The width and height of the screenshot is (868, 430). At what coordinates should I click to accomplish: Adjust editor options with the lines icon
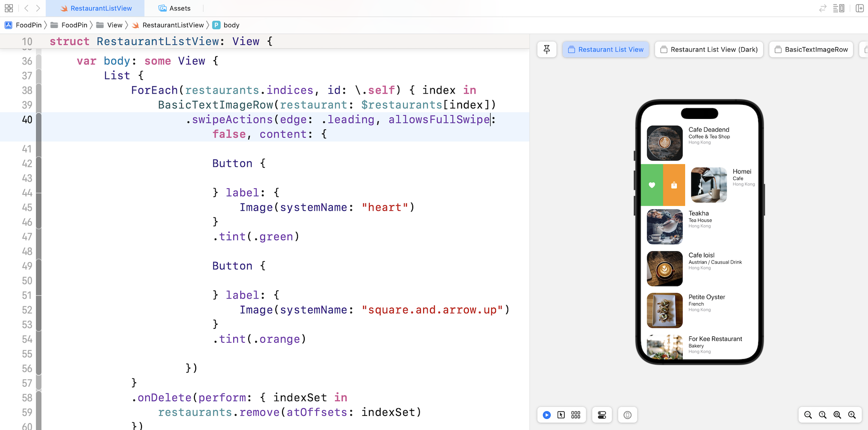pos(839,8)
